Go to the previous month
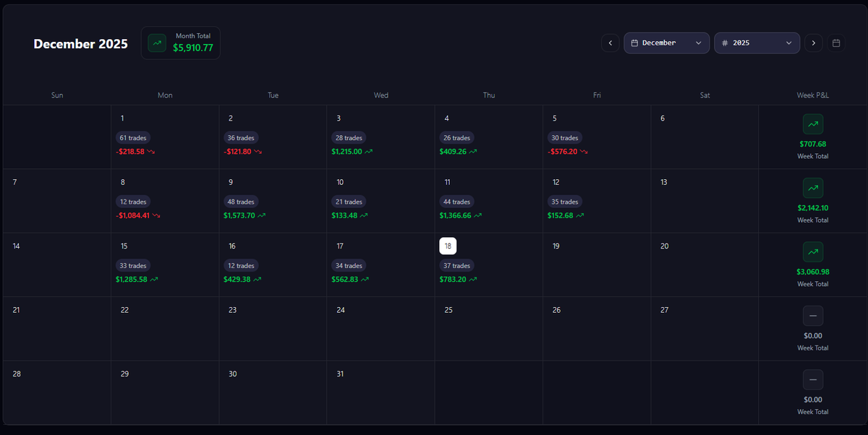 [x=610, y=43]
